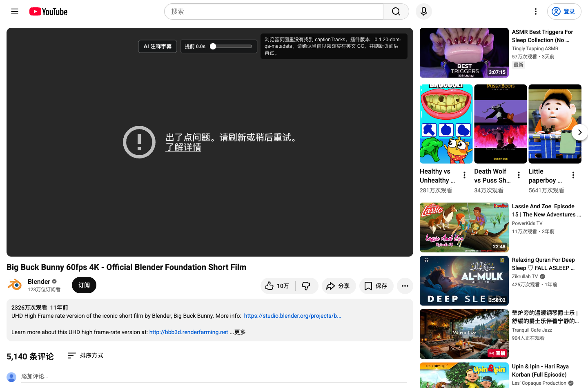Open the Zikrullah TV channel
This screenshot has width=588, height=388.
pos(525,276)
